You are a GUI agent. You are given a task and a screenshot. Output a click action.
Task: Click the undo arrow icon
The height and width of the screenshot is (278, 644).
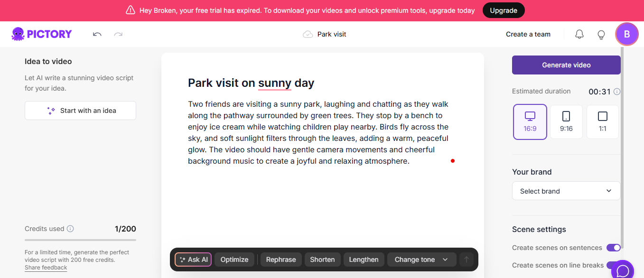(97, 34)
